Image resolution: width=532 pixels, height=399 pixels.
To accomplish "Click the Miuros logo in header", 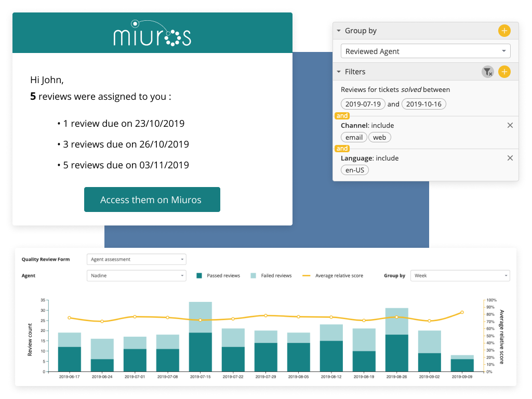I will click(x=152, y=33).
